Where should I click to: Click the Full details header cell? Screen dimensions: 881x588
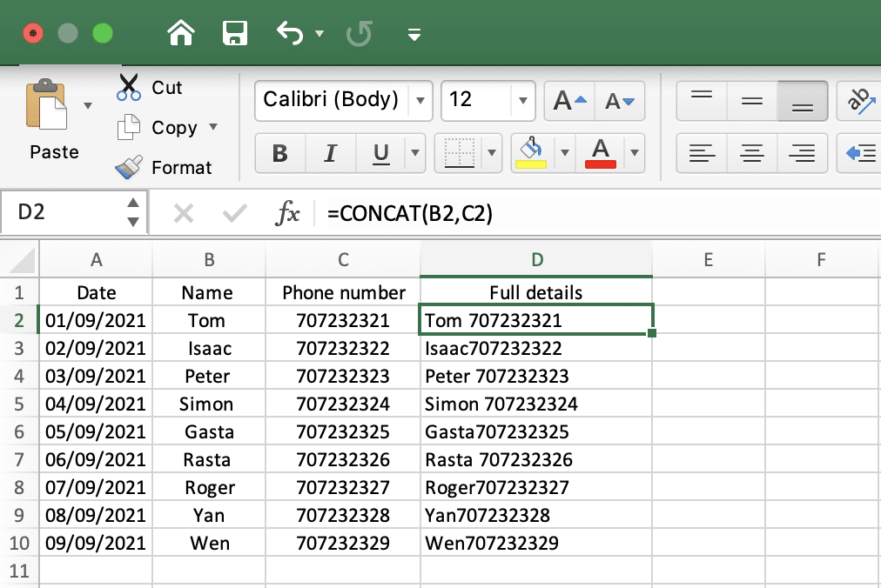click(x=536, y=292)
